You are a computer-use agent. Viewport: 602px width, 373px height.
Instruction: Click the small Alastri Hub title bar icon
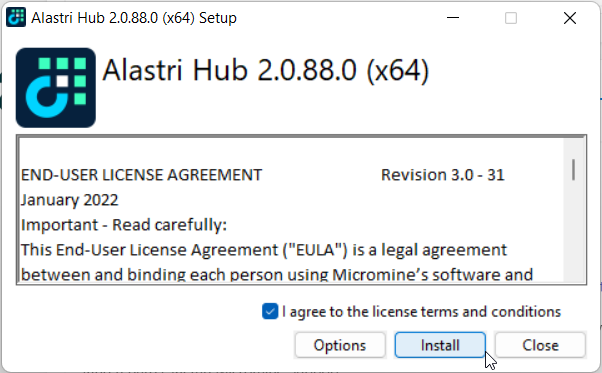click(16, 17)
